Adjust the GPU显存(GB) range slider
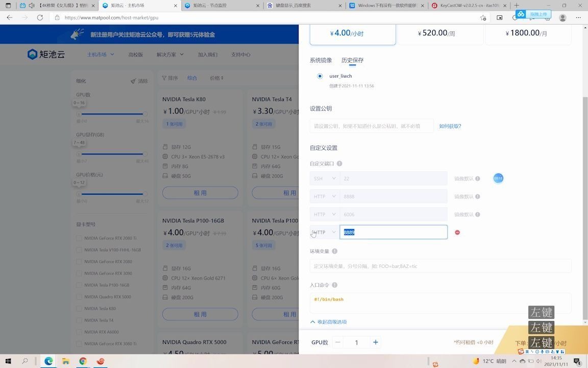 [112, 153]
